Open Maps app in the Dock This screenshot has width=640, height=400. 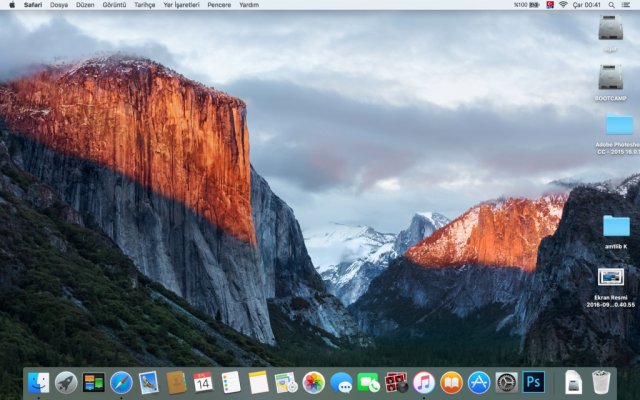coord(286,383)
